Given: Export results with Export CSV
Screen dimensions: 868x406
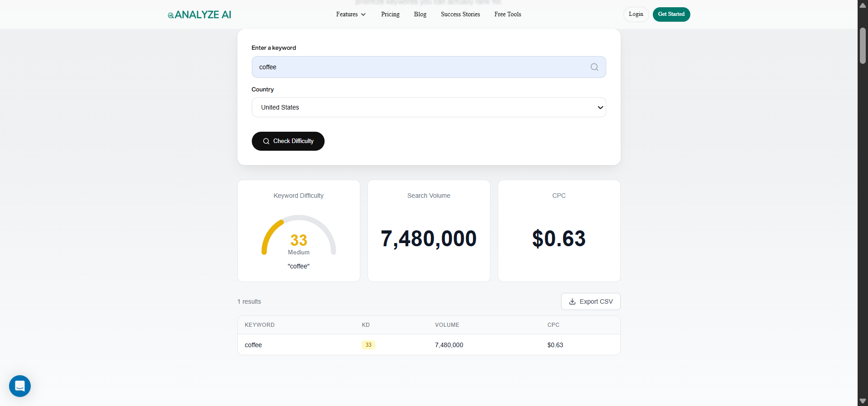Looking at the screenshot, I should click(x=590, y=301).
